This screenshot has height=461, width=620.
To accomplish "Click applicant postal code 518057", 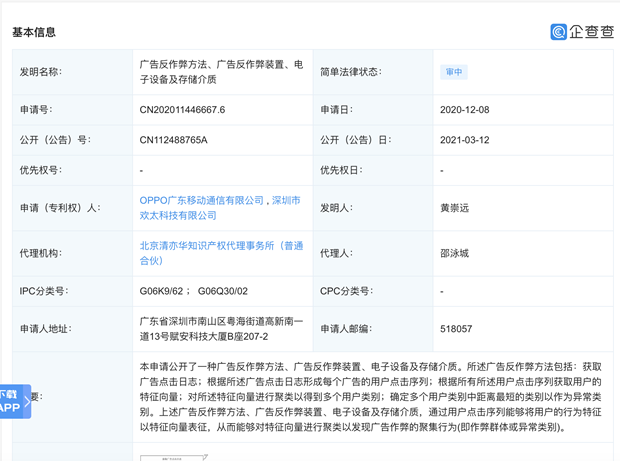I will [456, 329].
